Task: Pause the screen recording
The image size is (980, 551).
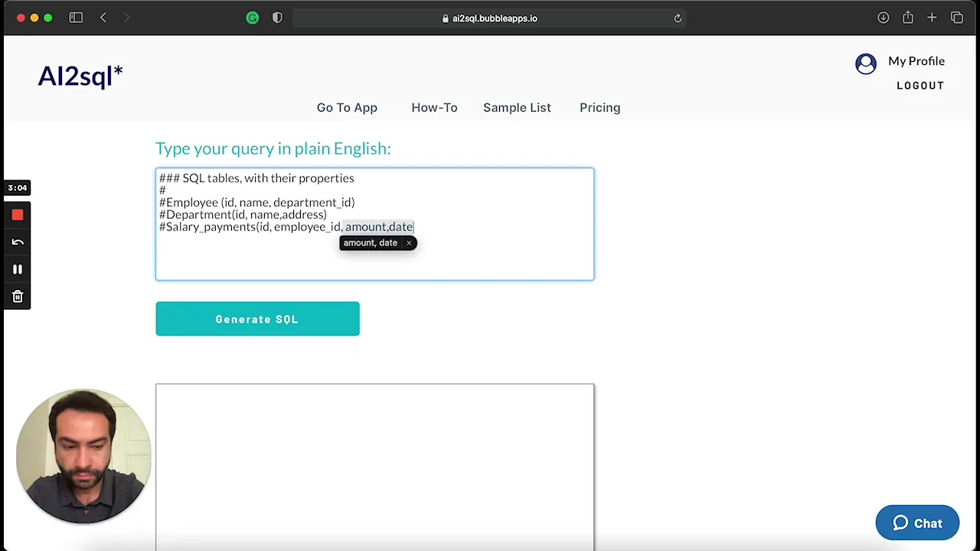Action: (18, 269)
